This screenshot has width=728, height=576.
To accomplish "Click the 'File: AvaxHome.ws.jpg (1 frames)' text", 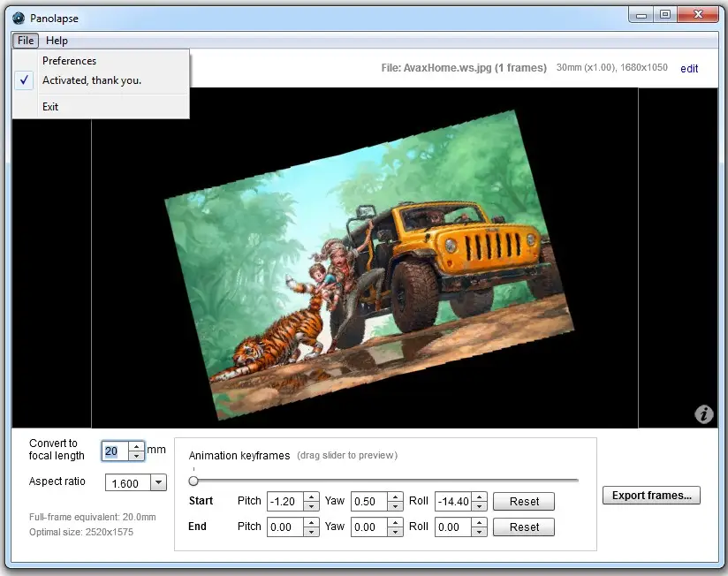I will [x=464, y=68].
